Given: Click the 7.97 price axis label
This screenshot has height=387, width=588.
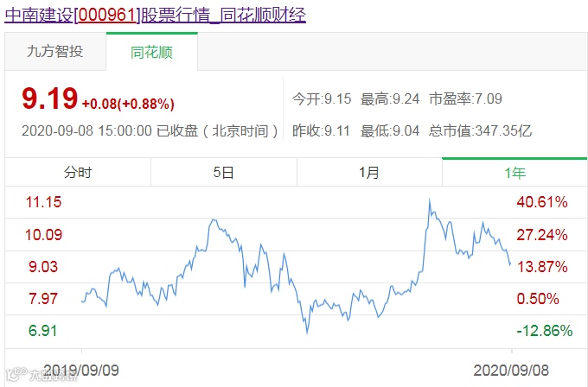Looking at the screenshot, I should [x=43, y=299].
